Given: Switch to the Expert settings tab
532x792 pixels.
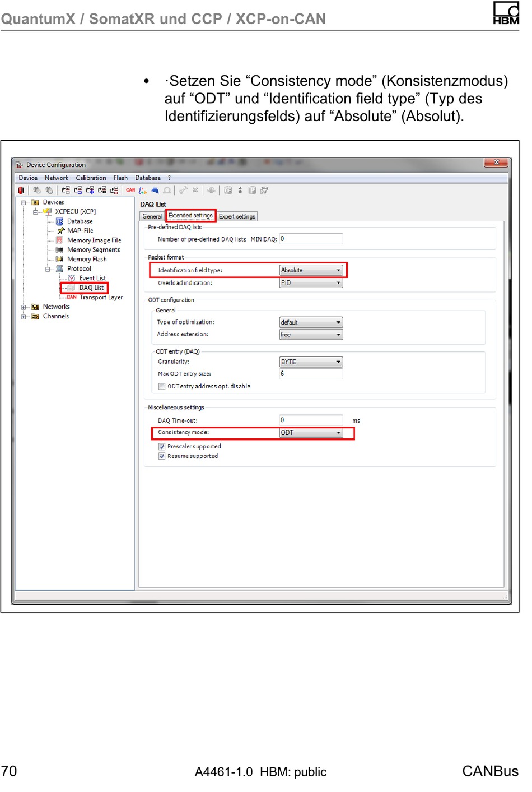Looking at the screenshot, I should [237, 217].
